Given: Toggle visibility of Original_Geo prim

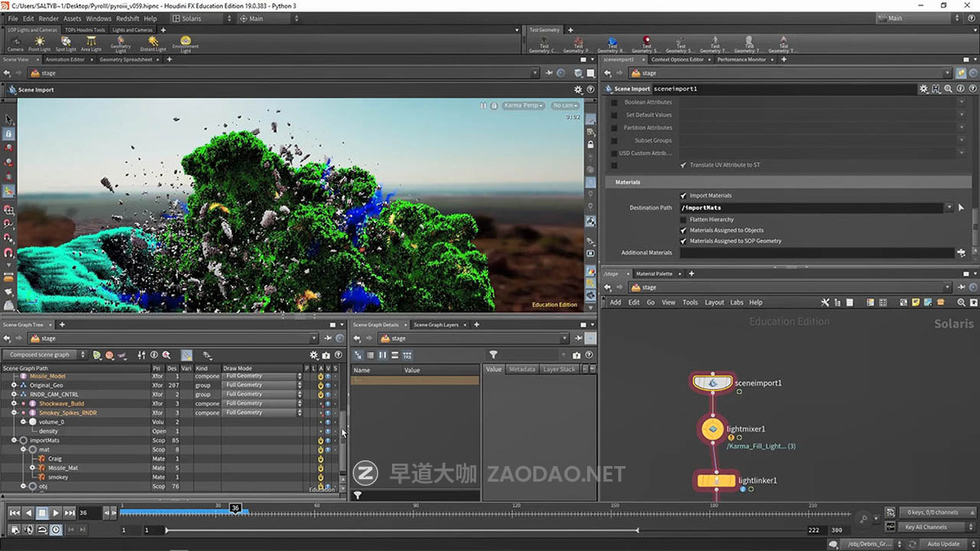Looking at the screenshot, I should 327,385.
